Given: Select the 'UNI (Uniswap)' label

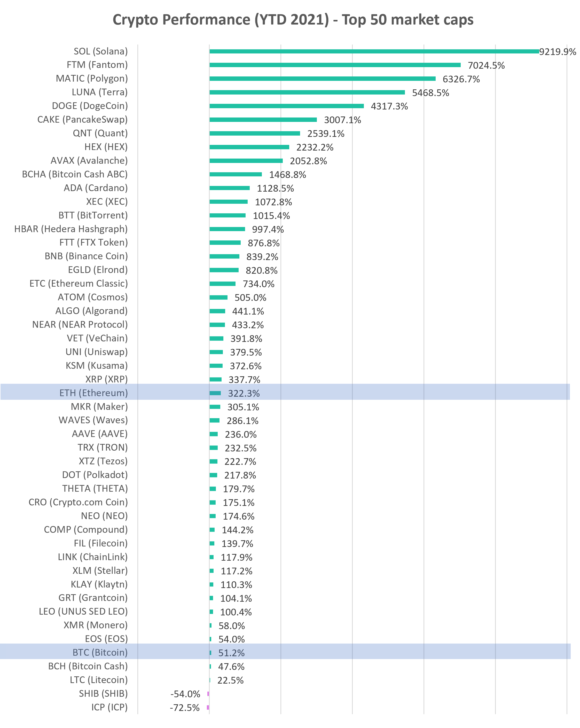Looking at the screenshot, I should (x=97, y=352).
